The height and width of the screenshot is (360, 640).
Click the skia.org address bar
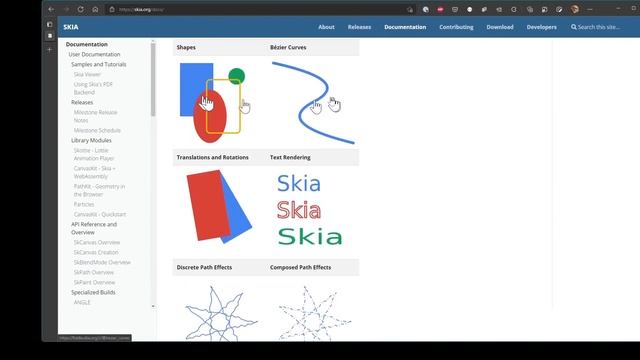click(261, 9)
